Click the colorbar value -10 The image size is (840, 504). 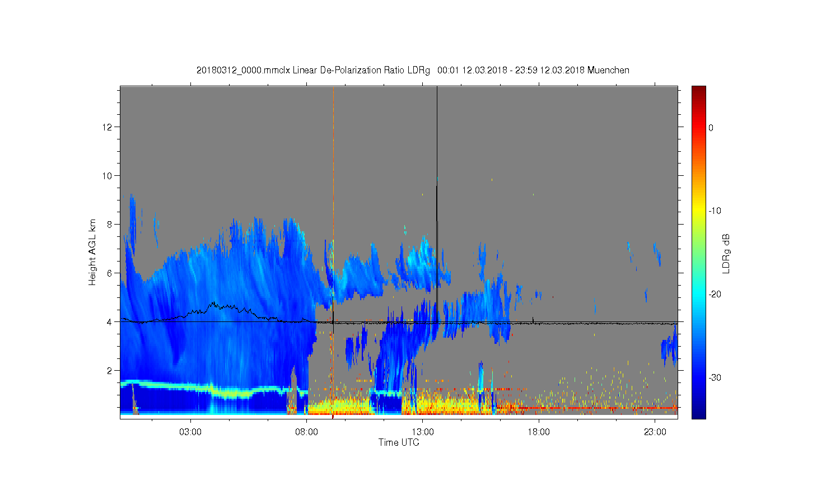coord(715,211)
